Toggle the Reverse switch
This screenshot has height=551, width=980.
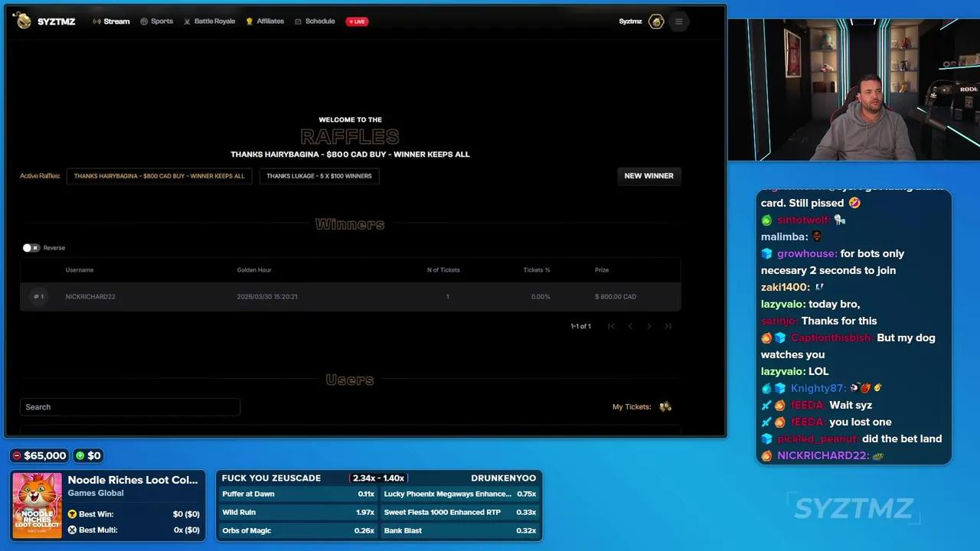31,248
